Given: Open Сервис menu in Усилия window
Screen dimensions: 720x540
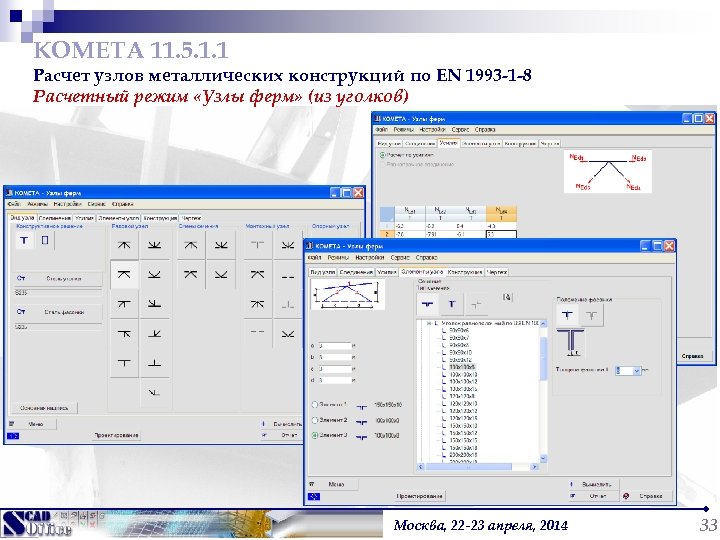Looking at the screenshot, I should click(460, 130).
